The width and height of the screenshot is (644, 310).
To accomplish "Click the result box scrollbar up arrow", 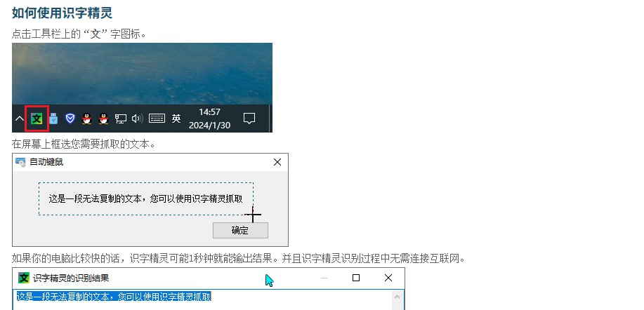I will [x=397, y=297].
